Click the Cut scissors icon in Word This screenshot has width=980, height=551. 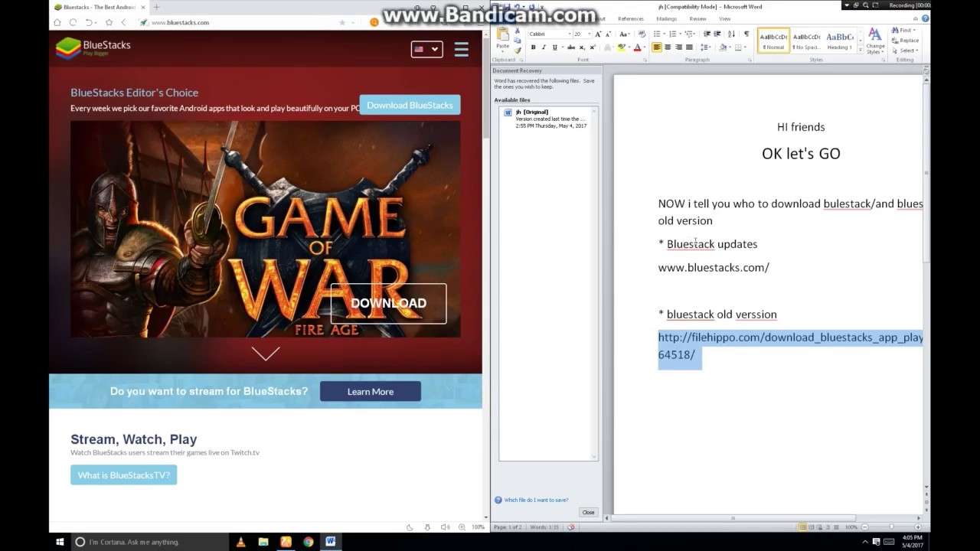tap(518, 31)
